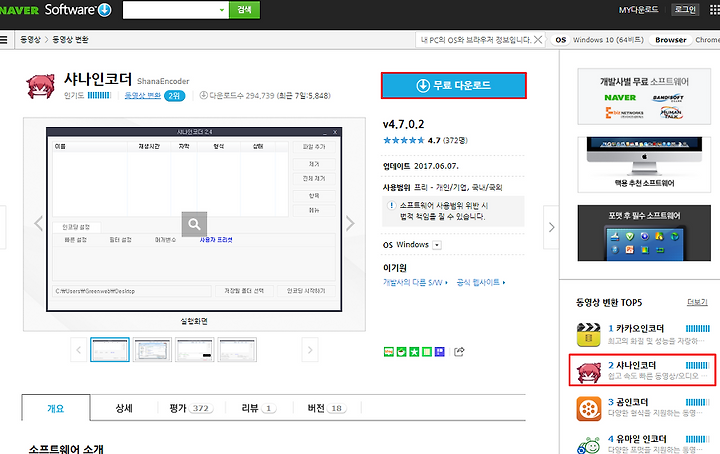Click the 샤나인코더 app character icon

tap(40, 86)
